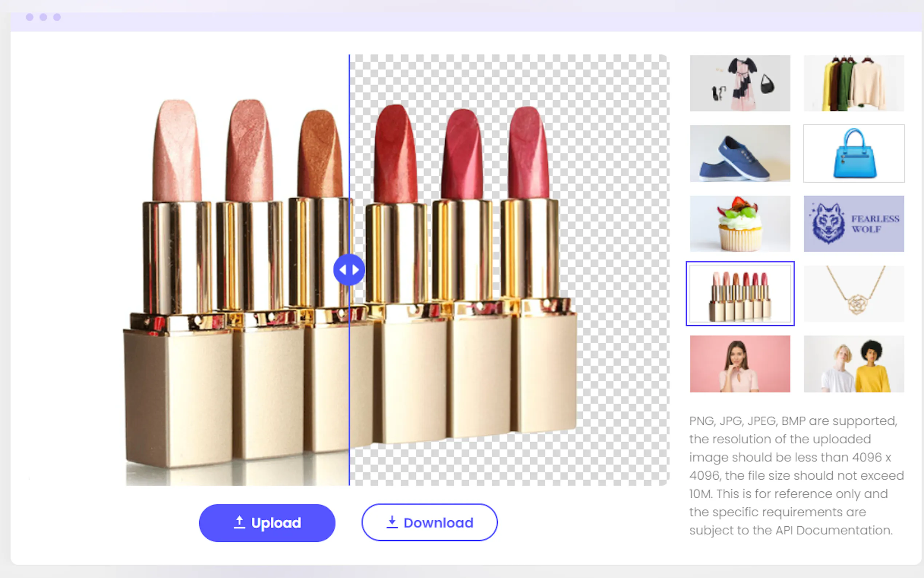
Task: Click the upload arrow icon
Action: 239,522
